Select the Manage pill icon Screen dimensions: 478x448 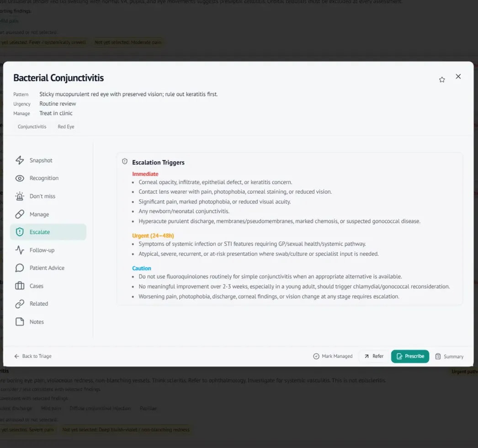[20, 214]
